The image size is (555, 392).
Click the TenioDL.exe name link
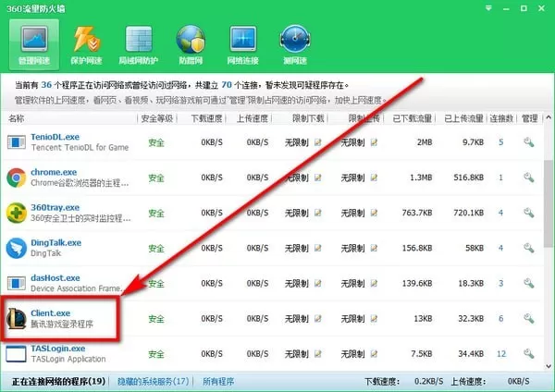pyautogui.click(x=55, y=137)
